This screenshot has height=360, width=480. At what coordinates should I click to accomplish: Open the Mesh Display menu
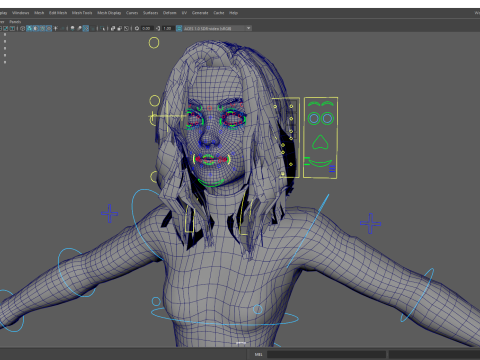[109, 13]
